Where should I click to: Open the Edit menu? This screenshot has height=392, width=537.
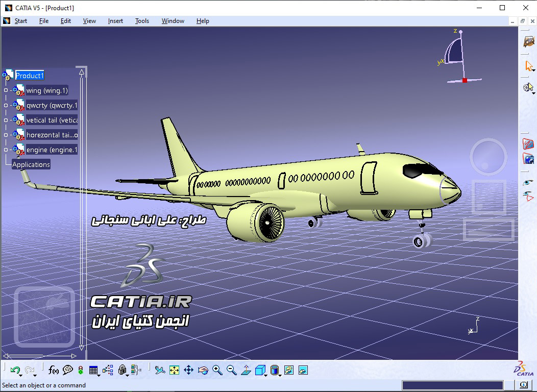[66, 21]
